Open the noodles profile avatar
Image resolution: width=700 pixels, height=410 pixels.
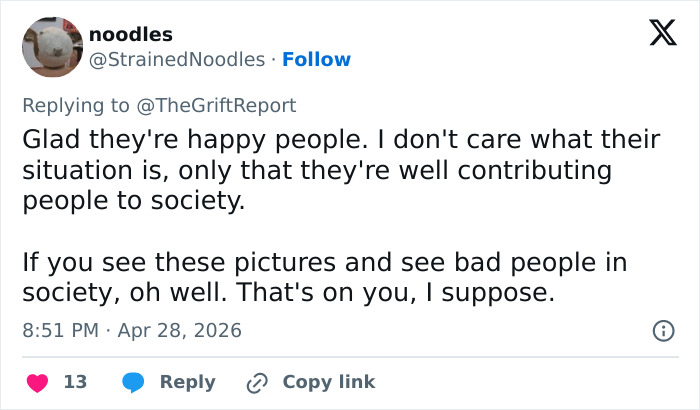(51, 47)
